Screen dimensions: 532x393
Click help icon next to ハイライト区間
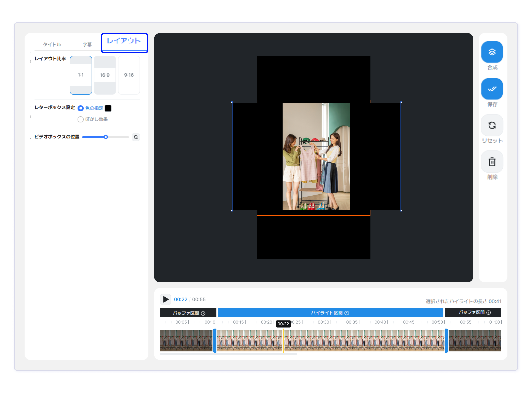[346, 313]
